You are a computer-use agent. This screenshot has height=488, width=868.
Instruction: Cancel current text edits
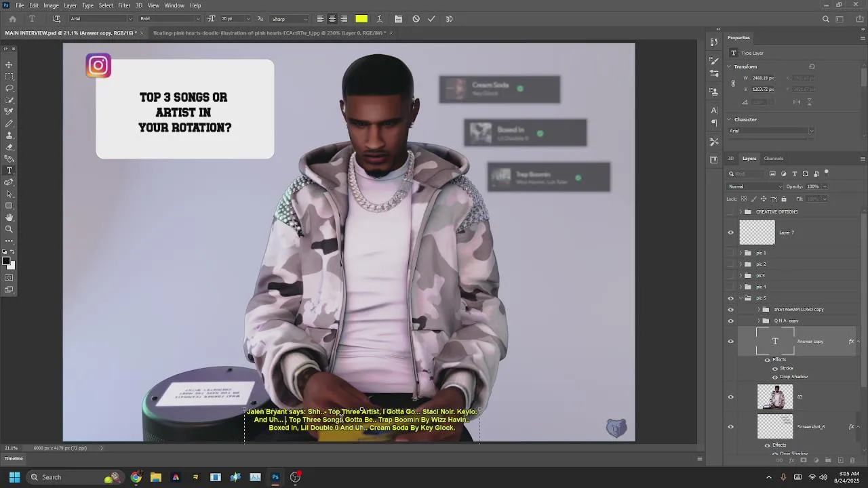tap(416, 19)
